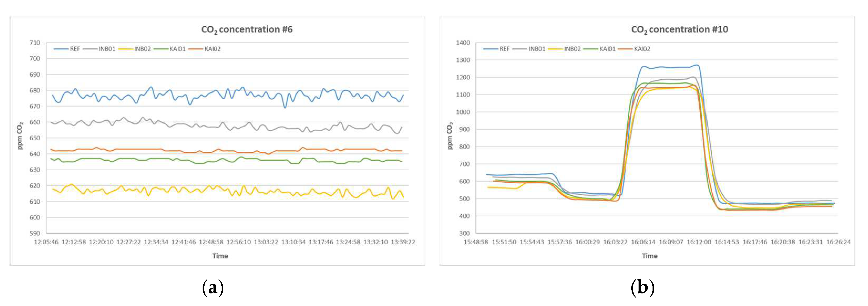
Task: Click REF legend entry in chart #10
Action: point(504,49)
